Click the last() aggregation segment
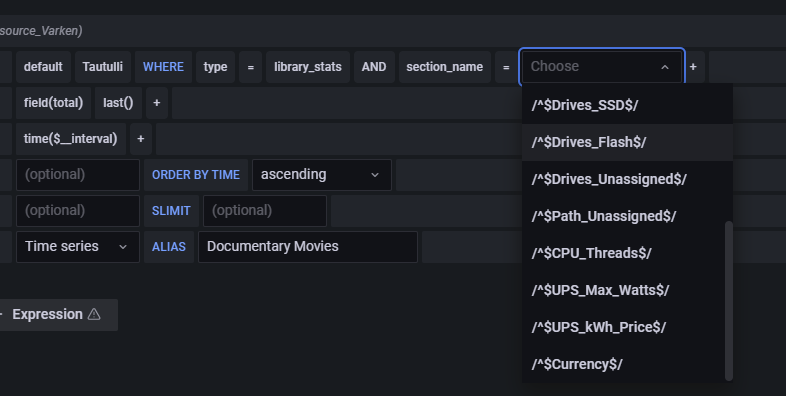Image resolution: width=786 pixels, height=396 pixels. pos(118,103)
